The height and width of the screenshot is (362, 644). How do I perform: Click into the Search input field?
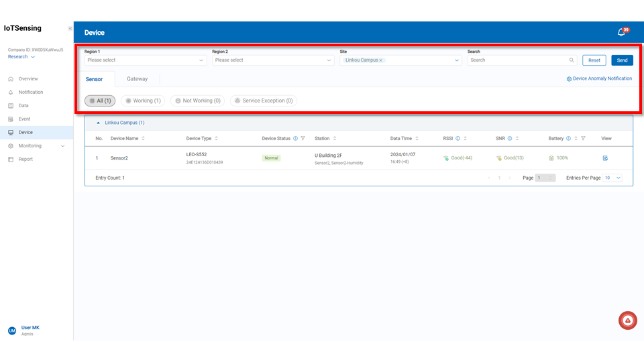pos(517,60)
